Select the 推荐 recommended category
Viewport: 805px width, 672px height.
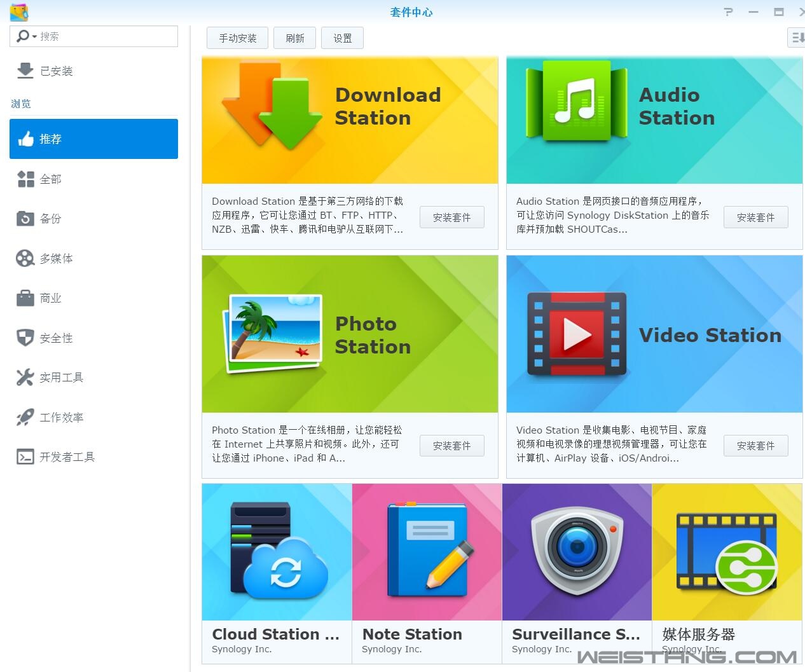93,139
